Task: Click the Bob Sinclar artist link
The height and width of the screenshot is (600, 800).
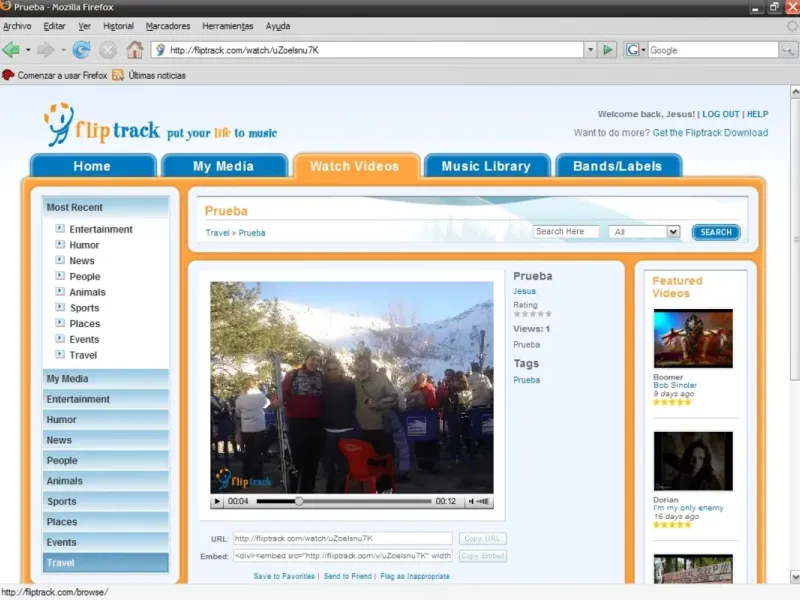Action: click(674, 385)
